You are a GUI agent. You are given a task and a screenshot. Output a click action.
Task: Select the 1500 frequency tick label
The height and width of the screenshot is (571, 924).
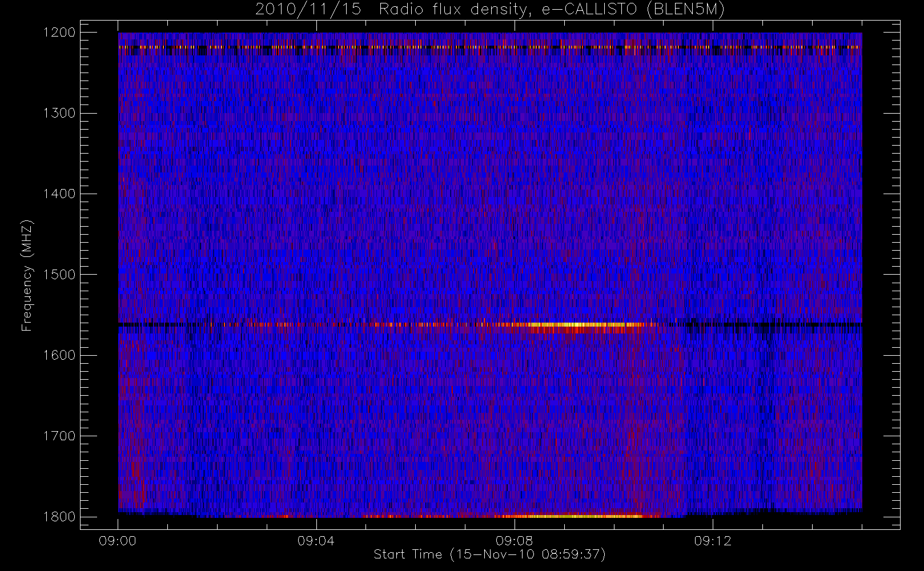pyautogui.click(x=59, y=275)
